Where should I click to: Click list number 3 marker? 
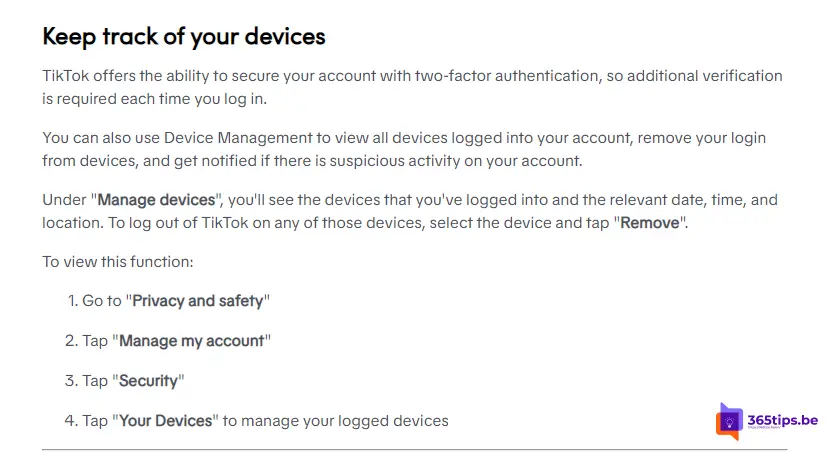point(72,381)
